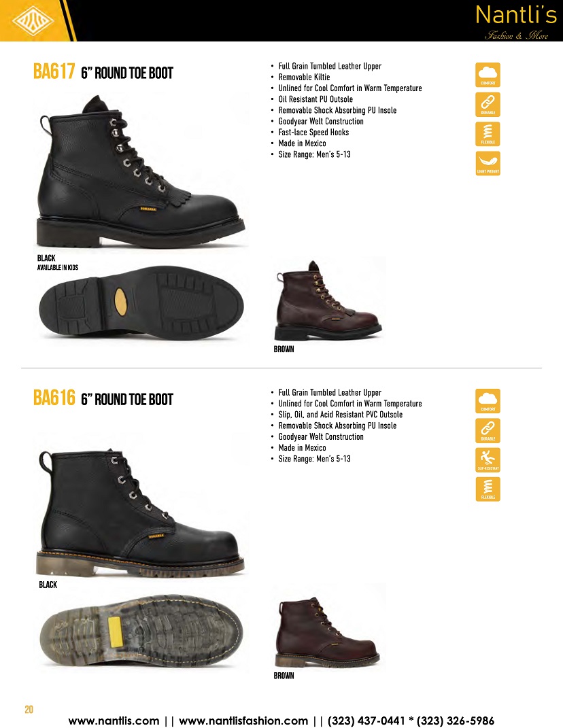The image size is (563, 728).
Task: Select the BA617 brown boot thumbnail
Action: (x=329, y=300)
